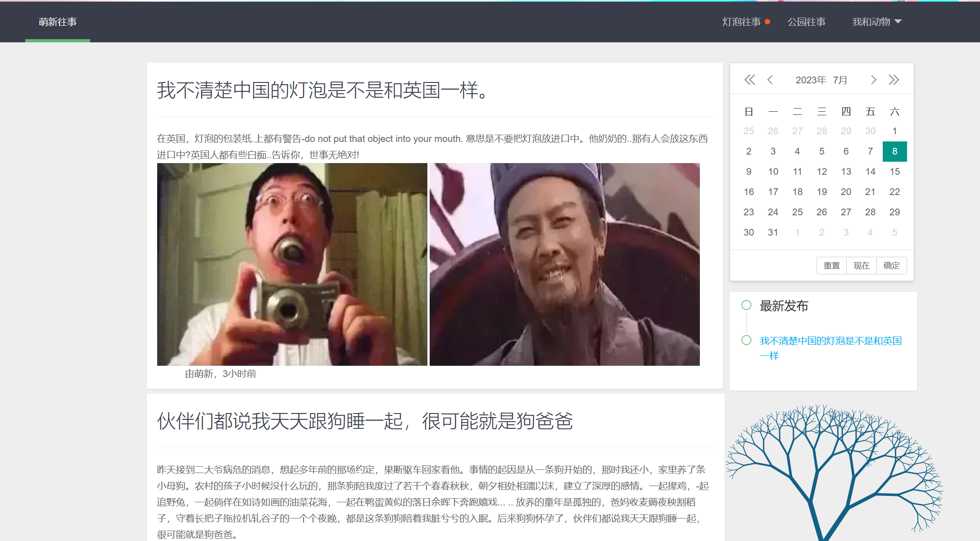Open the 公园往事 menu item
This screenshot has height=541, width=980.
806,22
